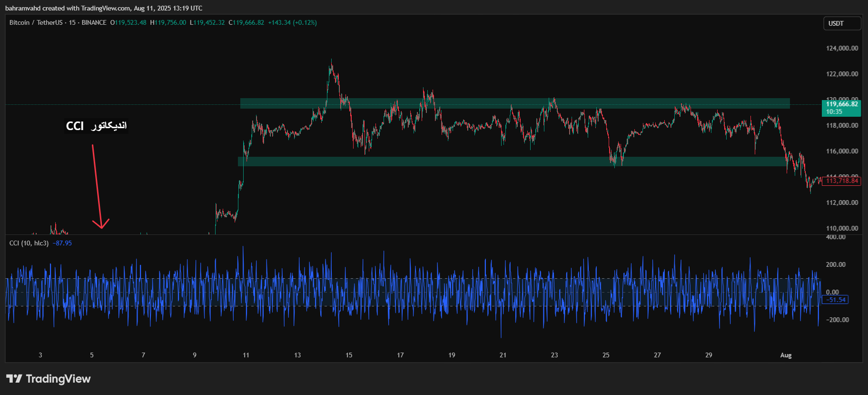Click the red arrow head annotation
This screenshot has height=395, width=868.
tap(101, 224)
